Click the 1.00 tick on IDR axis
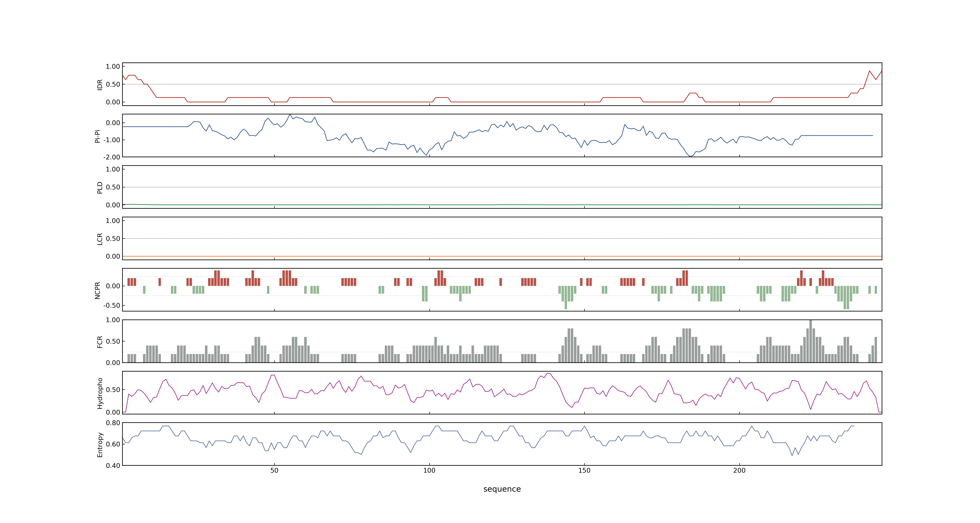The height and width of the screenshot is (523, 980). coord(113,67)
